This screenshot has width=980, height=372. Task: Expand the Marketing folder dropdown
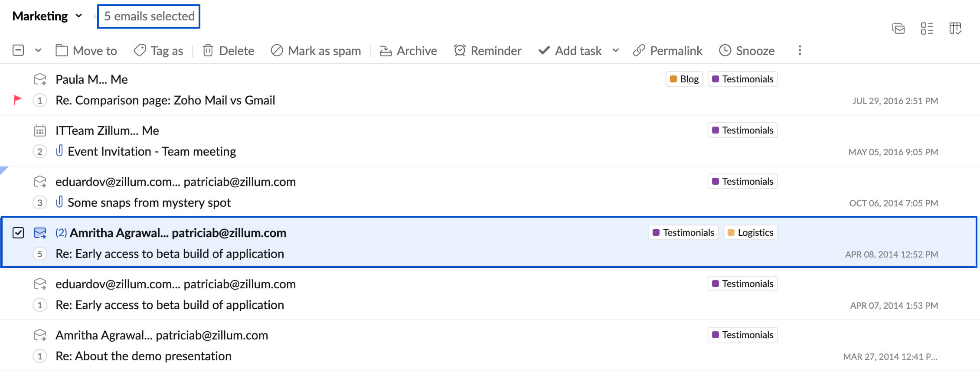tap(78, 16)
